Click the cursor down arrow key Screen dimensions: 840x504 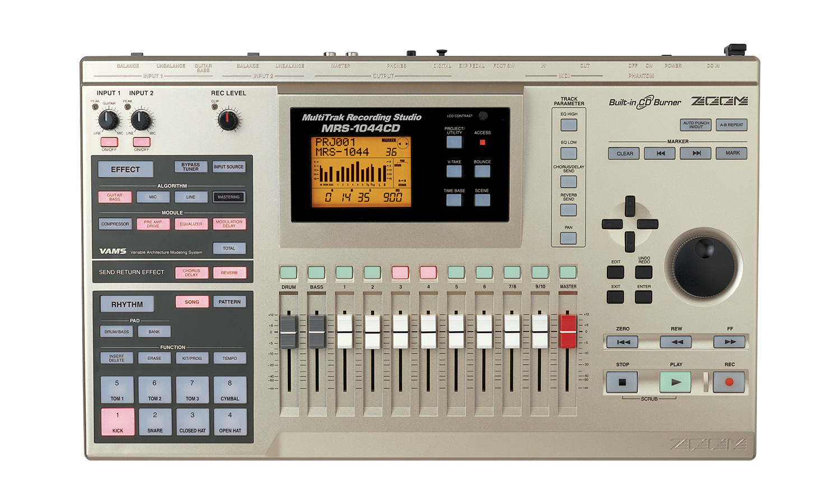630,242
